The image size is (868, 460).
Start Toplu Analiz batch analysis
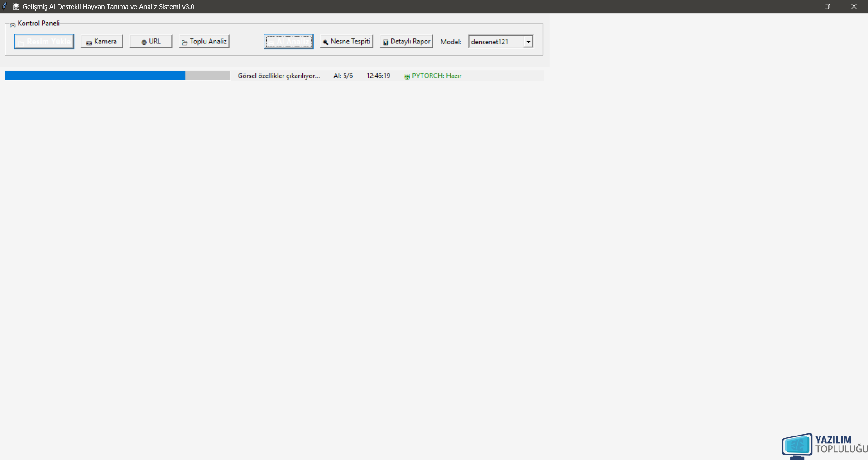(204, 41)
